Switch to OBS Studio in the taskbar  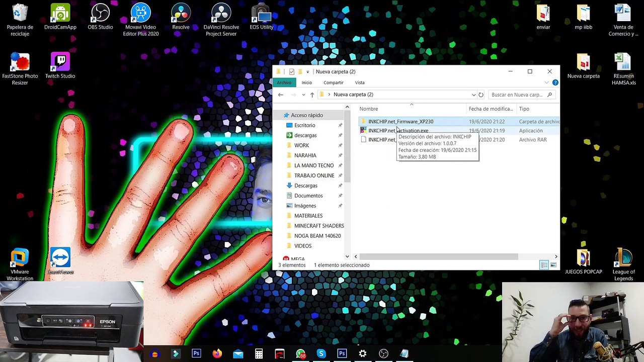[383, 354]
